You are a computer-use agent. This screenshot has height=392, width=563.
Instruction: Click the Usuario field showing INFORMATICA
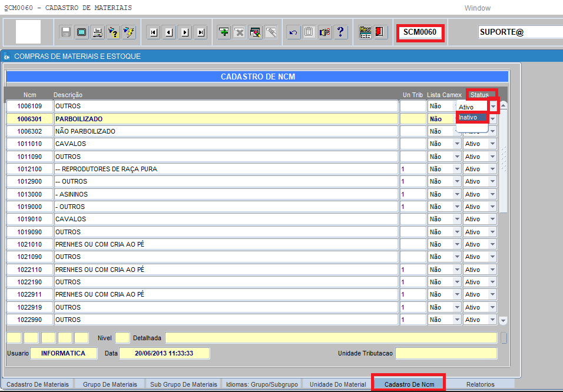click(64, 353)
